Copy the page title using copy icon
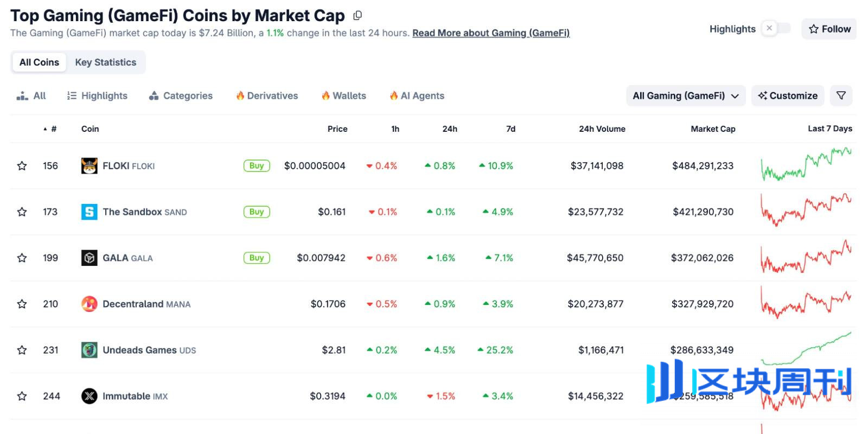The height and width of the screenshot is (434, 868). tap(358, 16)
